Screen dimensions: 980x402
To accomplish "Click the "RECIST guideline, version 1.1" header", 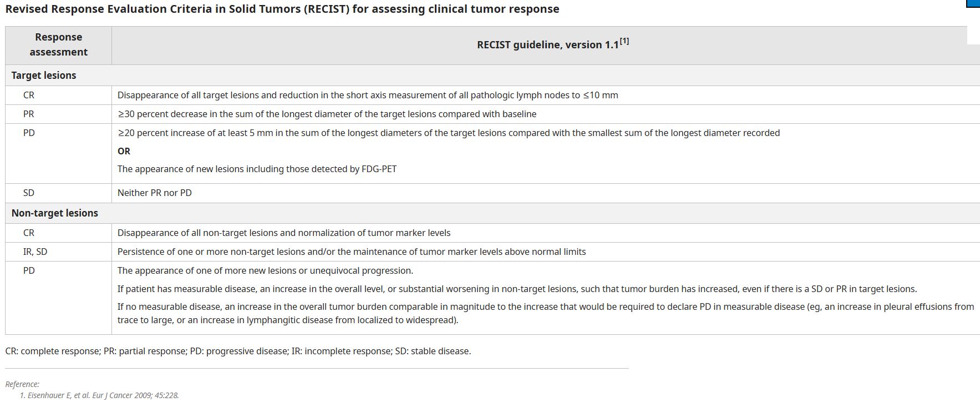I will [547, 45].
